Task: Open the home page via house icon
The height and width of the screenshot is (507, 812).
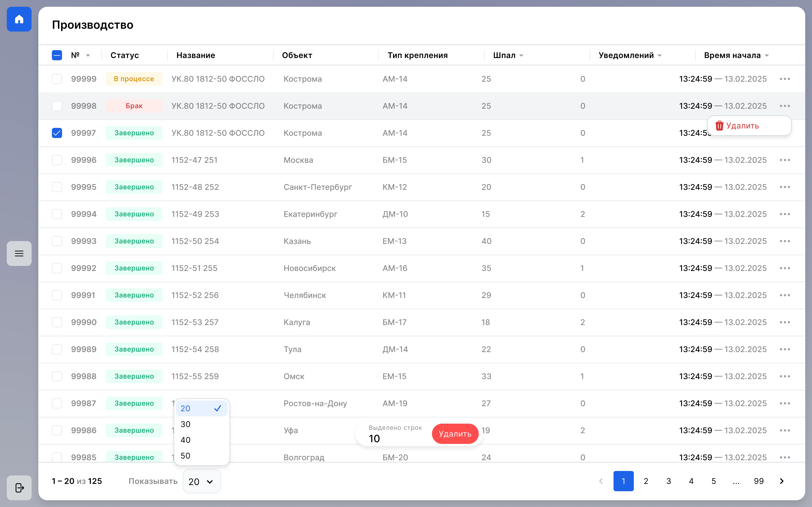Action: [x=19, y=19]
